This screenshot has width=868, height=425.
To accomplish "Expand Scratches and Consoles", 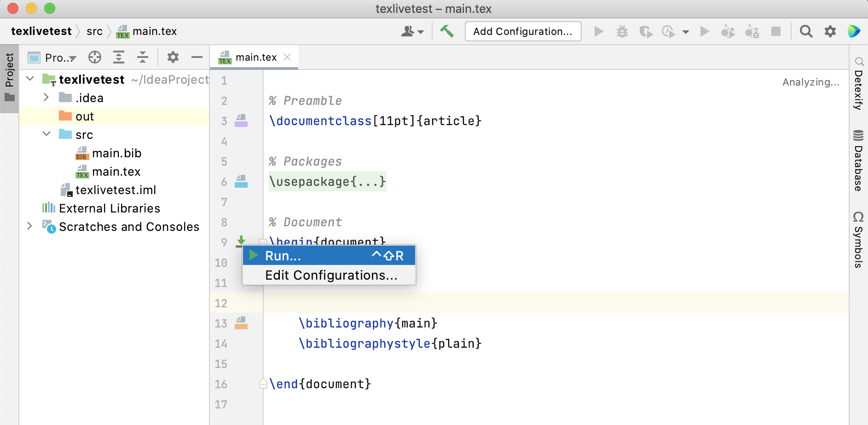I will click(x=30, y=226).
